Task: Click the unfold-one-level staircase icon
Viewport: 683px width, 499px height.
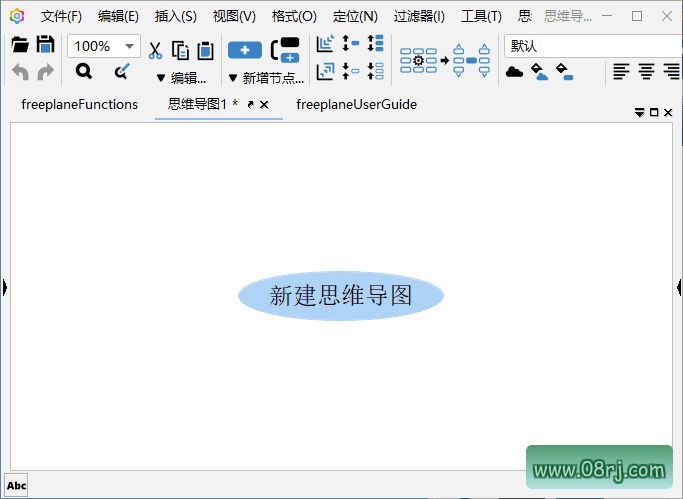Action: click(x=325, y=44)
